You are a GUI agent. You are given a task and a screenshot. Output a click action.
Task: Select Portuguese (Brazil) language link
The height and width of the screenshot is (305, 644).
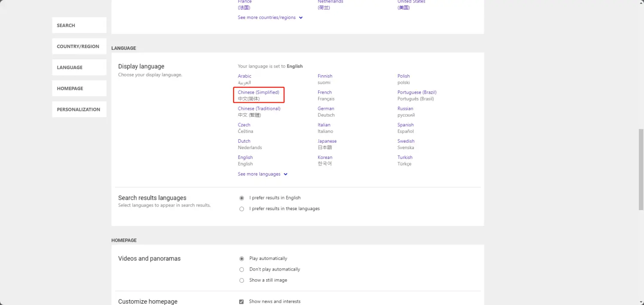[x=417, y=92]
